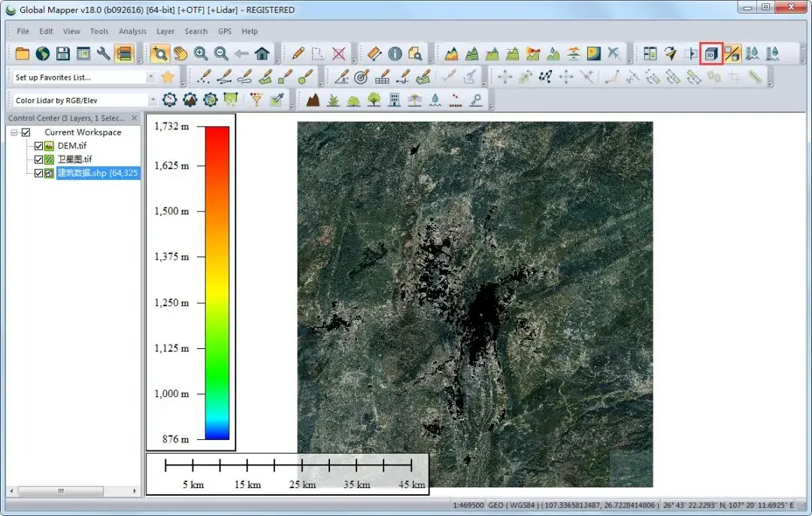Collapse the Current Workspace tree node
Image resolution: width=812 pixels, height=516 pixels.
coord(14,132)
